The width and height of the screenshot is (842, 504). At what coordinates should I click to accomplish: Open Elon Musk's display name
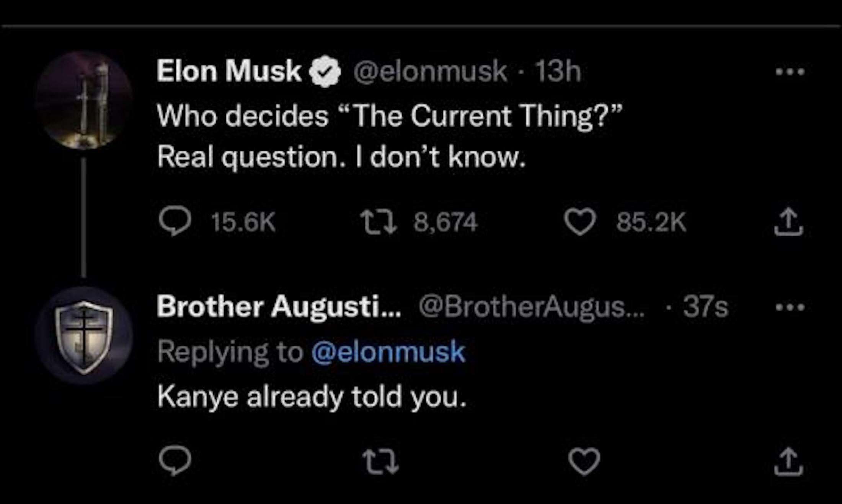coord(228,71)
